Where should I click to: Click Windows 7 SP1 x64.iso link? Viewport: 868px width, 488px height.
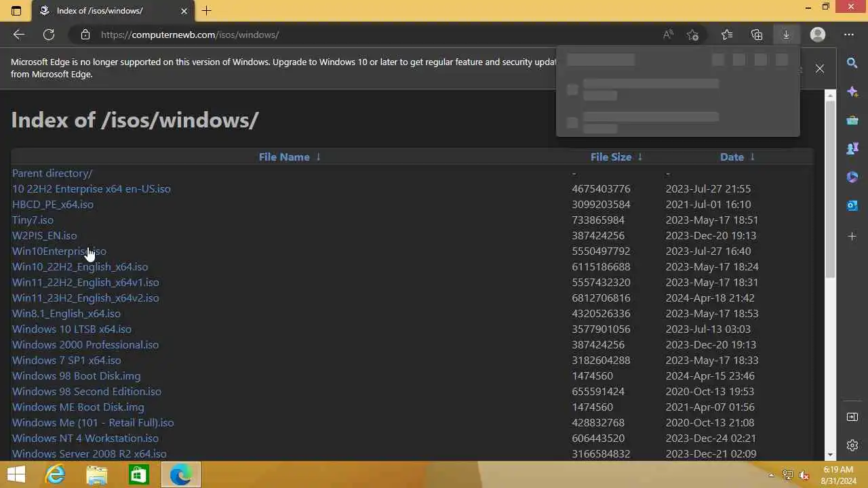[66, 360]
